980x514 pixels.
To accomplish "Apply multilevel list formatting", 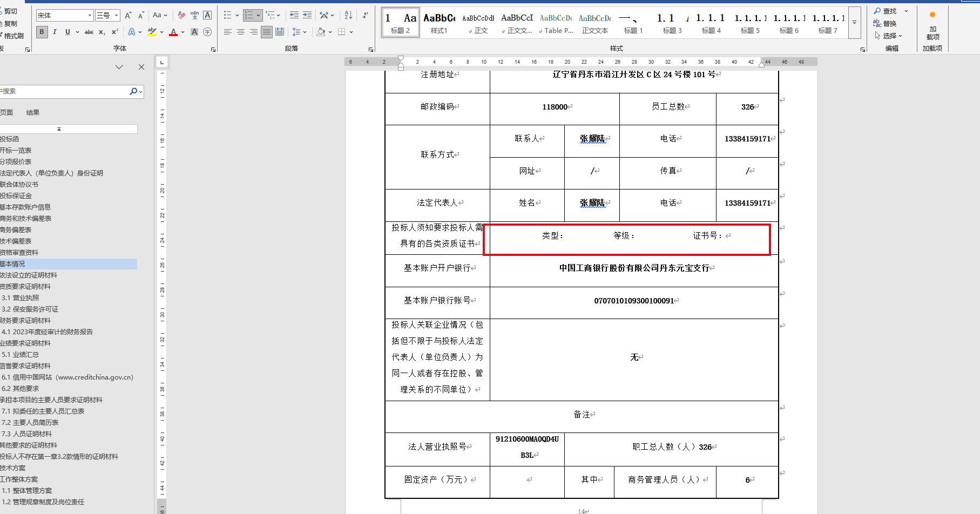I will (270, 16).
